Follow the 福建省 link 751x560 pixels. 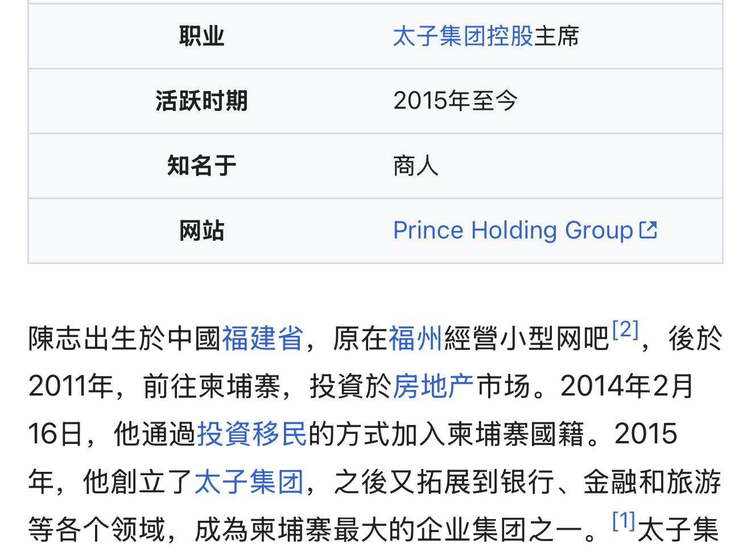coord(262,339)
